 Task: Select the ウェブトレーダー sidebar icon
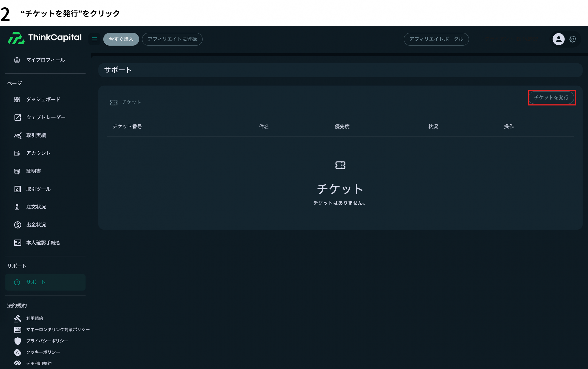17,117
